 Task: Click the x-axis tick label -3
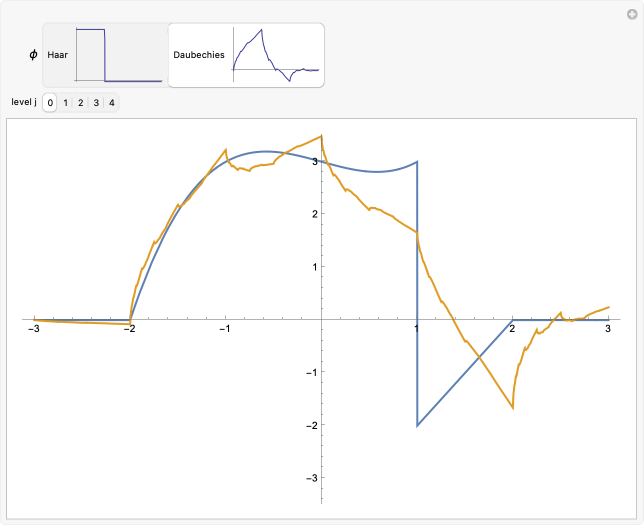[x=33, y=329]
